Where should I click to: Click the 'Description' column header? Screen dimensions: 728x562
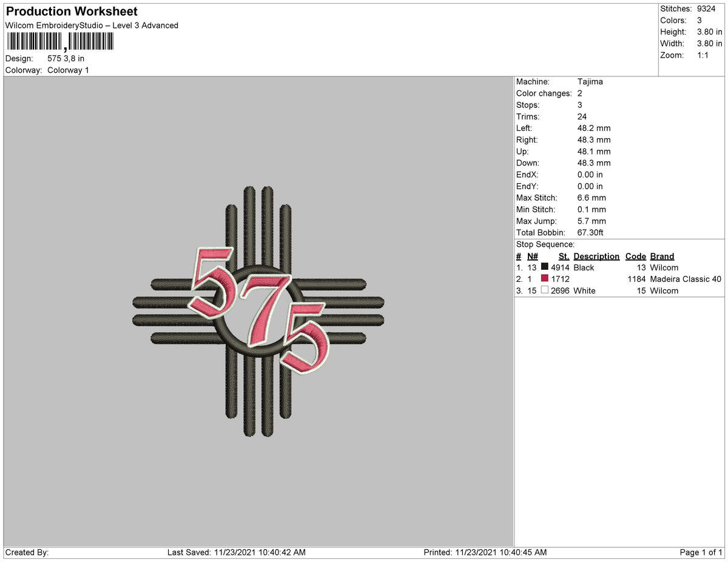coord(596,256)
